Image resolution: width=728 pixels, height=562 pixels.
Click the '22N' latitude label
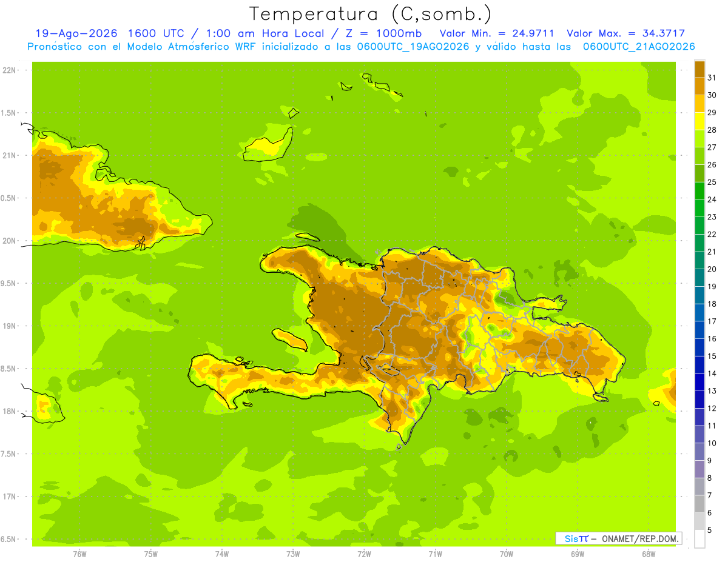click(x=9, y=70)
